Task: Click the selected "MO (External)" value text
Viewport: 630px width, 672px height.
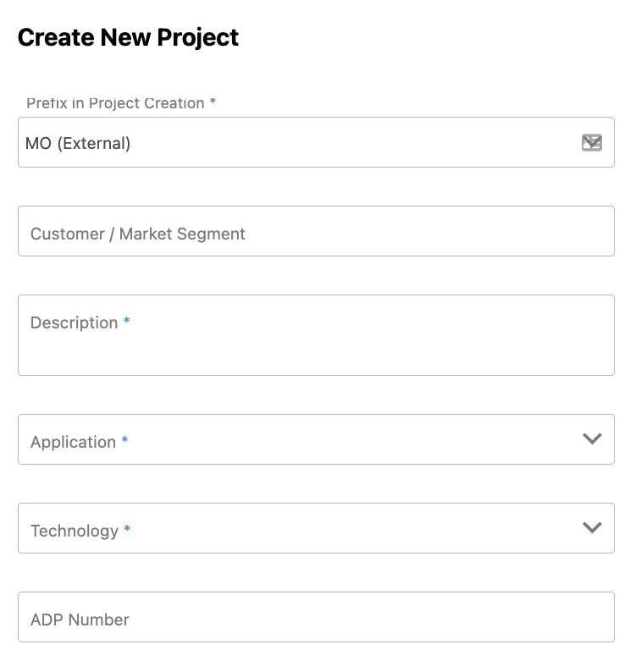Action: 78,143
